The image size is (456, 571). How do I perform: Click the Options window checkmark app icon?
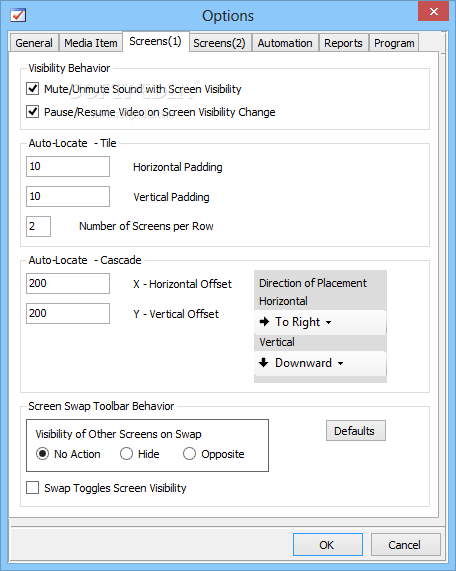click(18, 15)
